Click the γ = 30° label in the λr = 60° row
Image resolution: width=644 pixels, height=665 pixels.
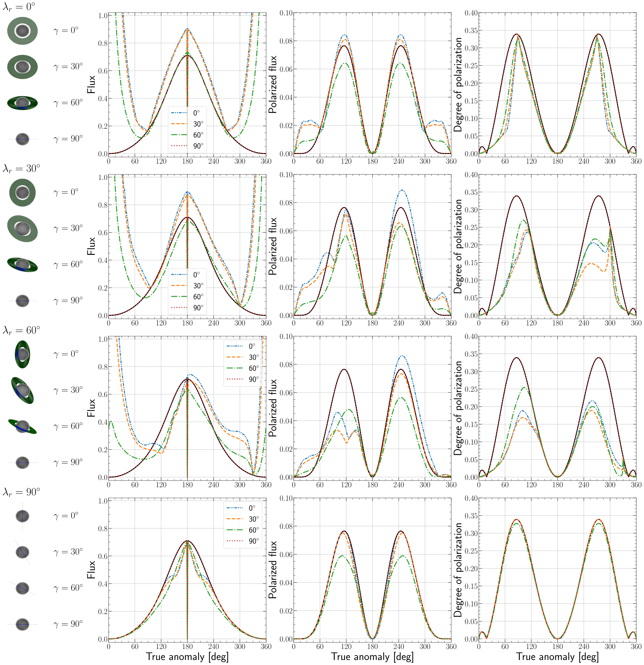68,390
